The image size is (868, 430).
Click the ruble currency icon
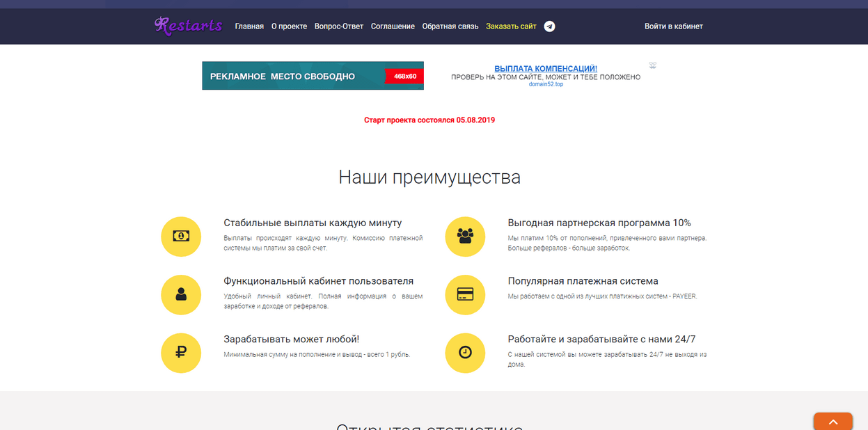click(181, 353)
